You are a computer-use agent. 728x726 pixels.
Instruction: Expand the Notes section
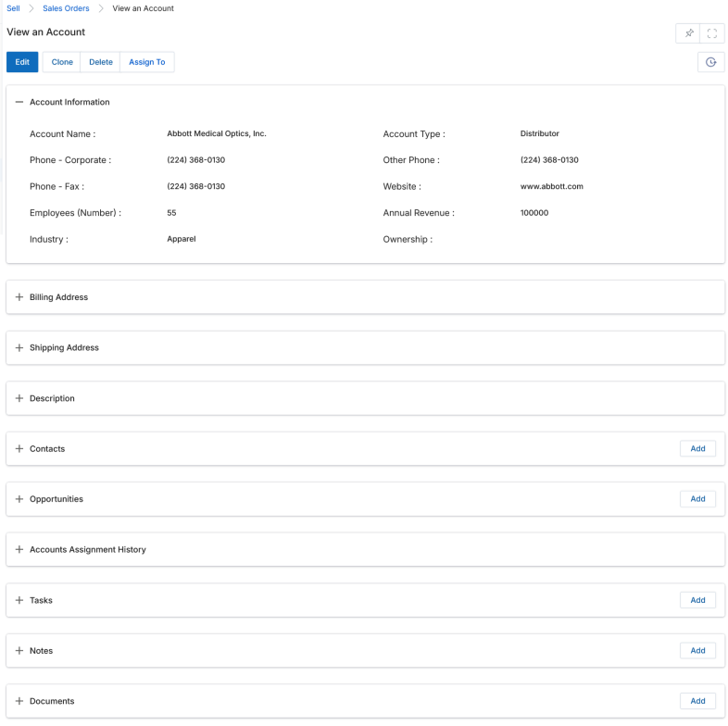[19, 651]
